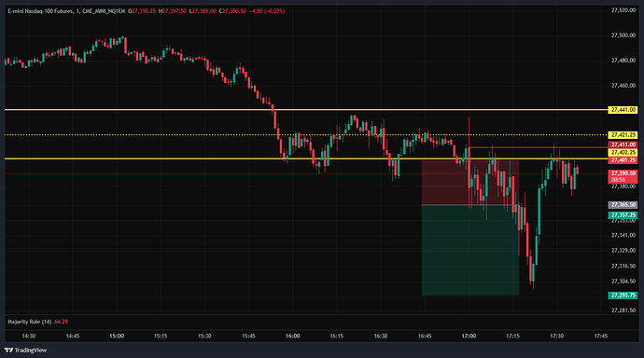This screenshot has width=644, height=358.
Task: Click the close value C27,390.50 in header
Action: pyautogui.click(x=232, y=11)
